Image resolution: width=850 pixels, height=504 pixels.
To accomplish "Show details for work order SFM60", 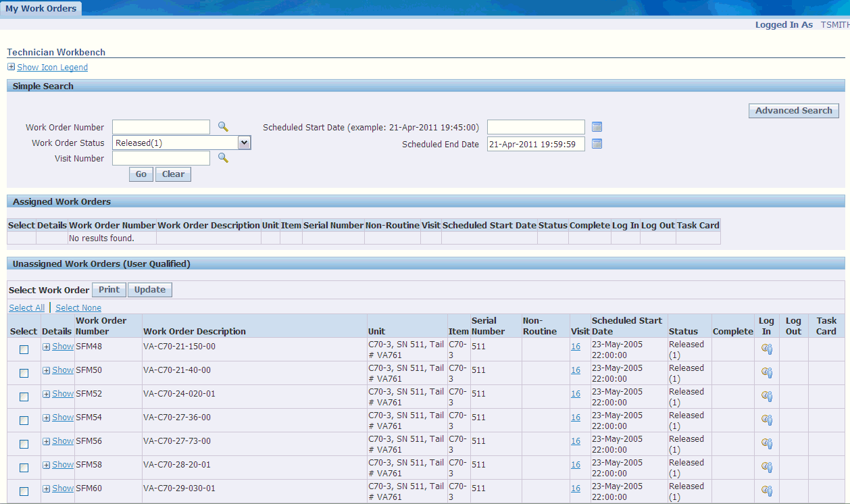I will click(58, 488).
